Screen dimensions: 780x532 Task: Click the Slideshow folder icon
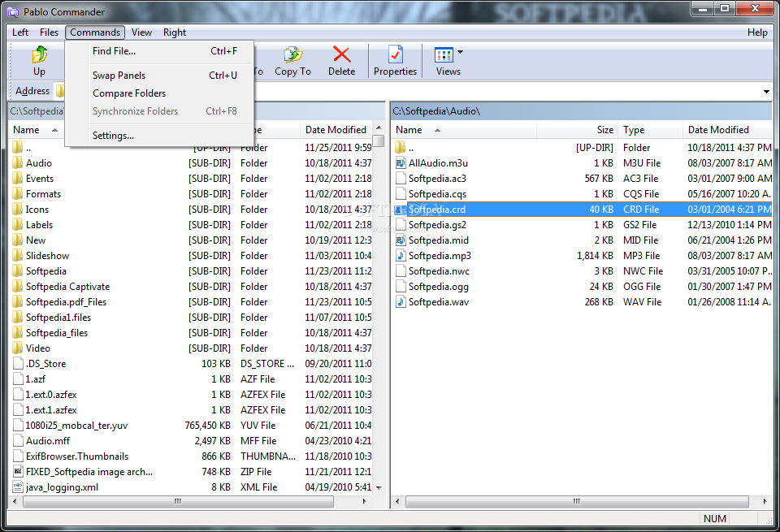tap(17, 256)
